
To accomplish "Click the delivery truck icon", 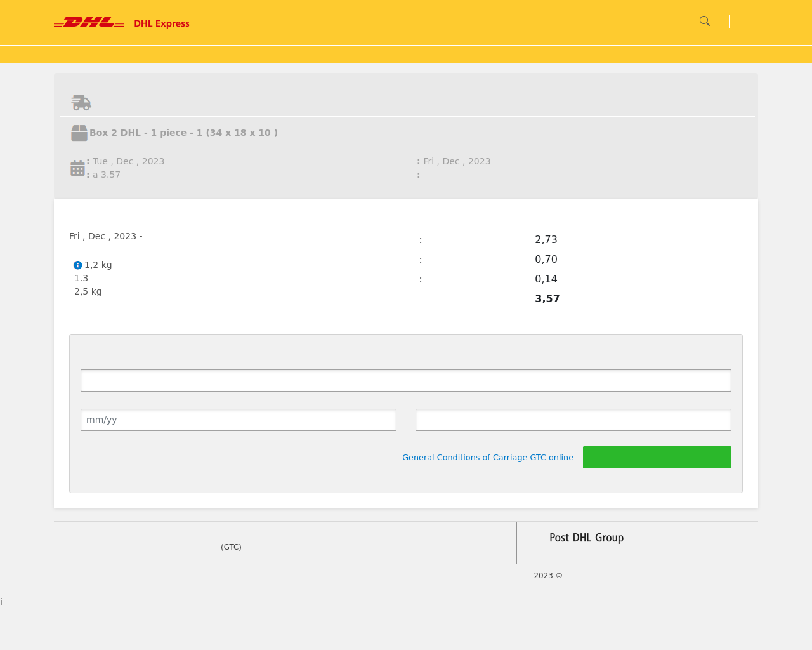I will point(81,102).
